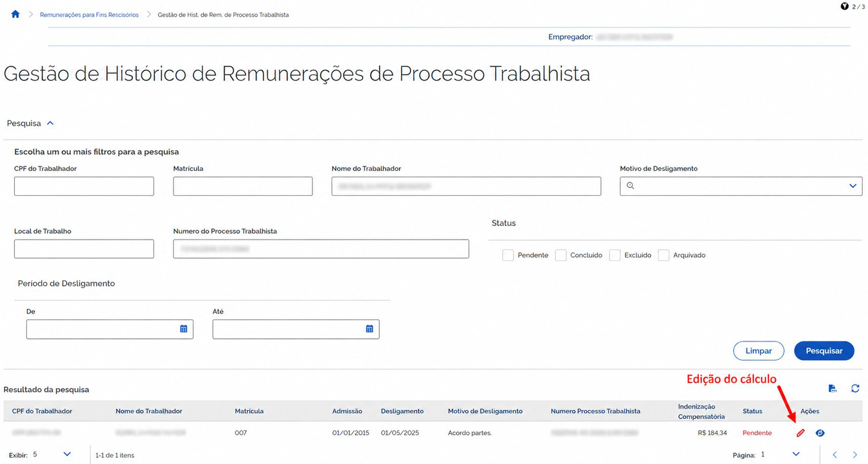Sort by Nome do Trabalhador column header
Image resolution: width=868 pixels, height=464 pixels.
149,411
